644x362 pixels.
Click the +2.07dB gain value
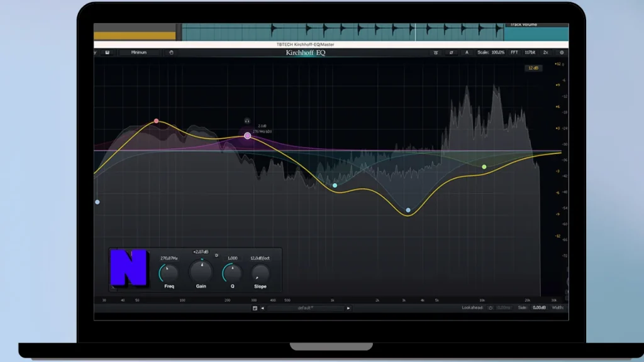point(201,252)
